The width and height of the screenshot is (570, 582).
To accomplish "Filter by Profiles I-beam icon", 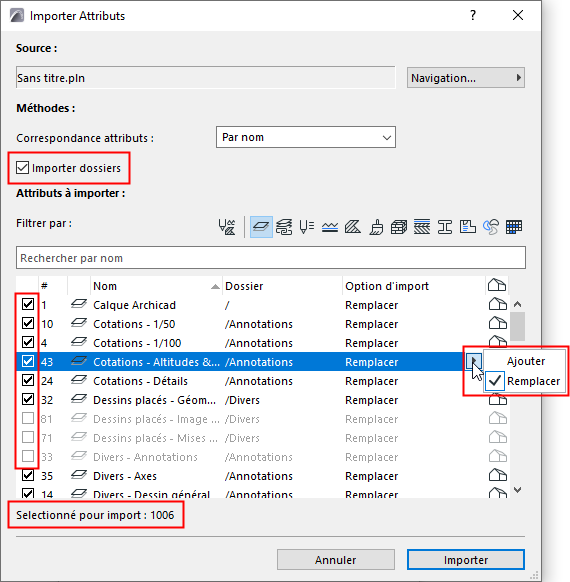I will point(445,227).
